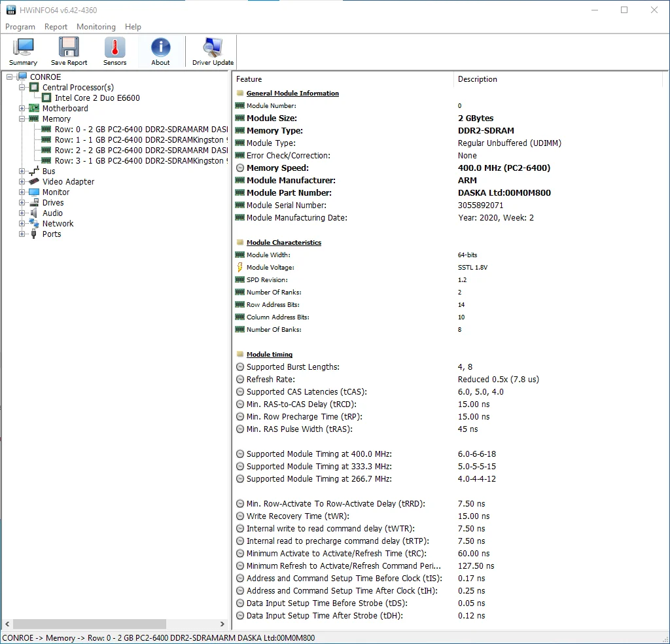Select the Module Manufacturer row
Viewport: 670px width, 644px height.
[448, 181]
